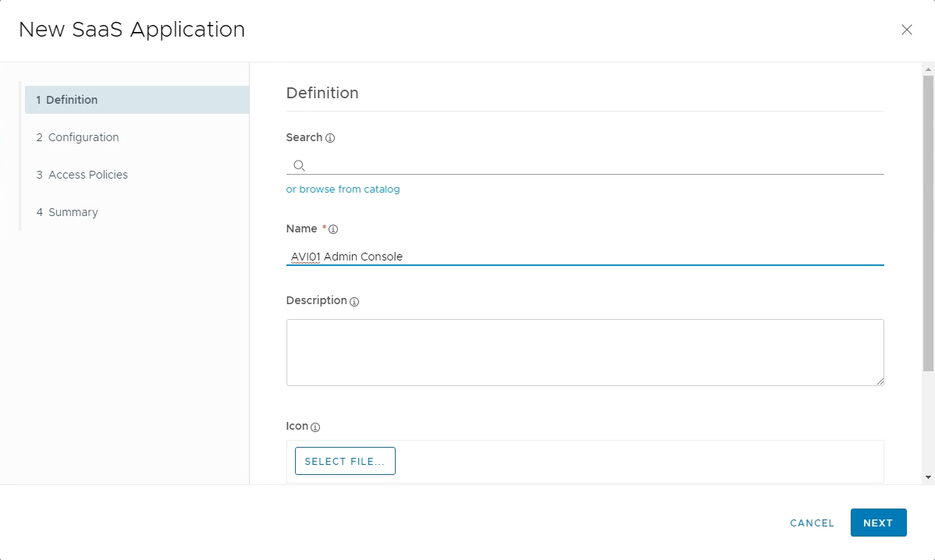935x560 pixels.
Task: Open the Search field info tooltip
Action: (x=329, y=138)
